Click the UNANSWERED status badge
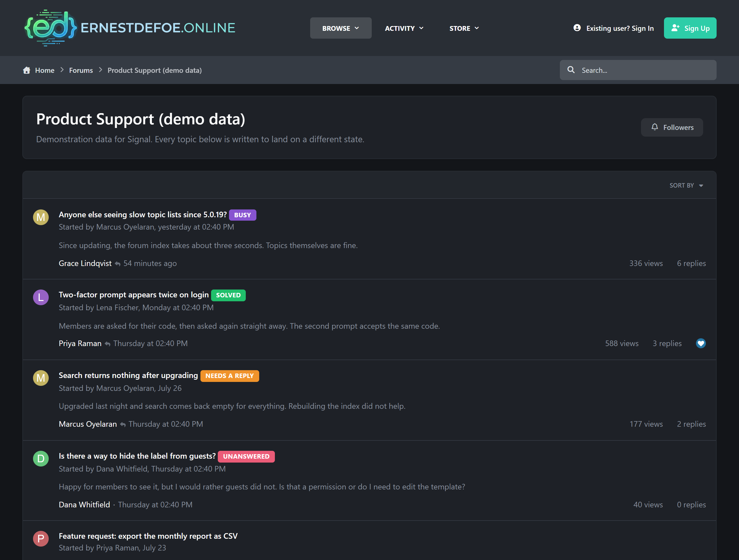The width and height of the screenshot is (739, 560). point(246,456)
